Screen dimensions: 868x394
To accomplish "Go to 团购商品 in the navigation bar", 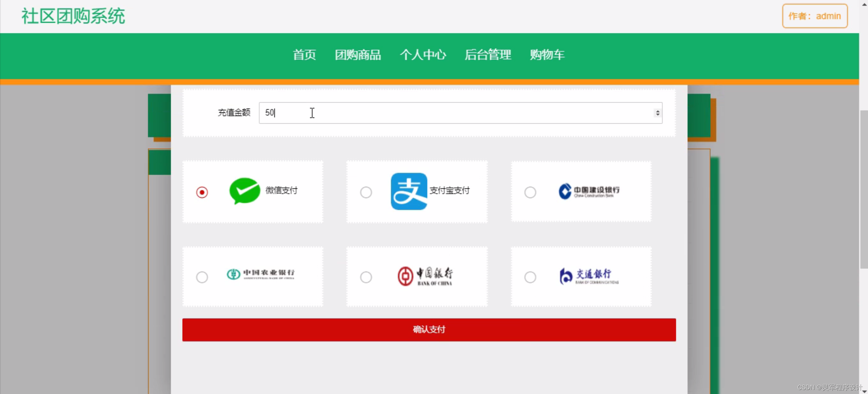I will pos(358,55).
